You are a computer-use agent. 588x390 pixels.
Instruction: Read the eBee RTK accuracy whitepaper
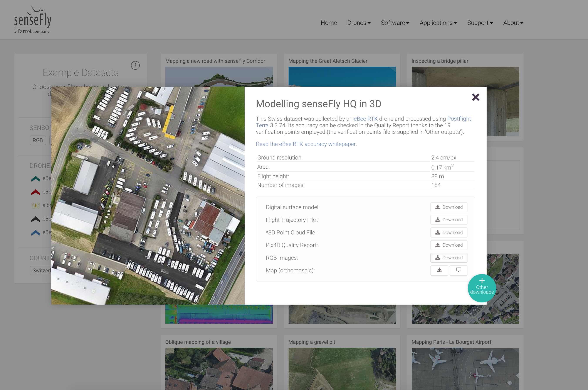[306, 144]
